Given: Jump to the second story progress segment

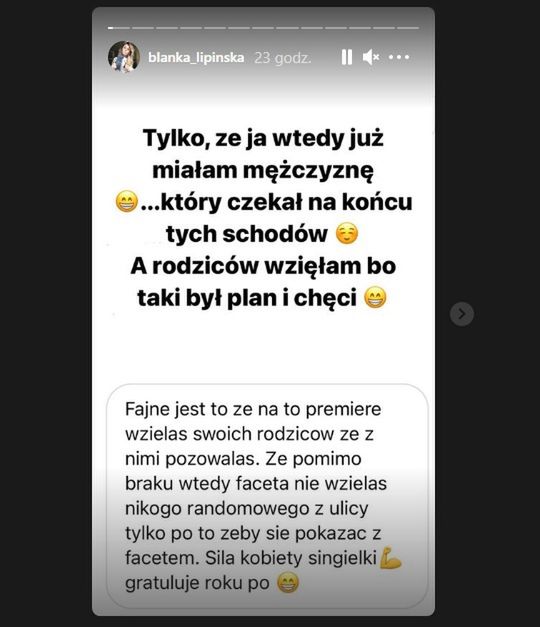Looking at the screenshot, I should pyautogui.click(x=143, y=28).
